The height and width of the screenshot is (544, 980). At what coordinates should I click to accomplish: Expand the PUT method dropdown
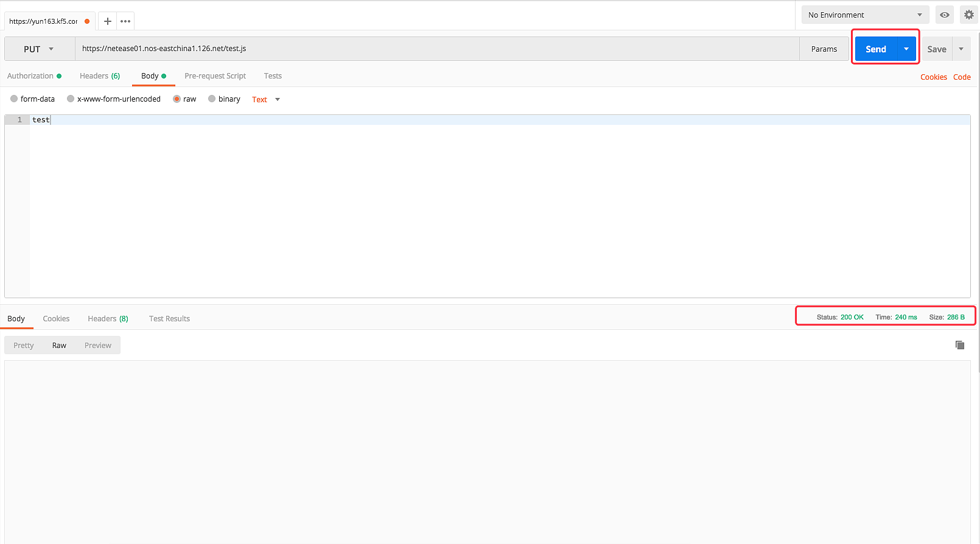[x=40, y=49]
